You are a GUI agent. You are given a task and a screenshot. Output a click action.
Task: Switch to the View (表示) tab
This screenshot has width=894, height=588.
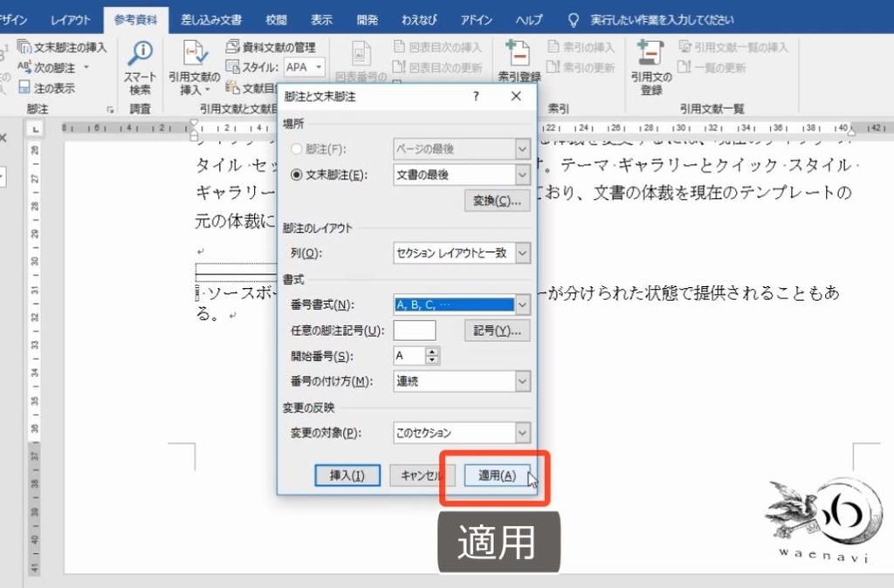321,20
